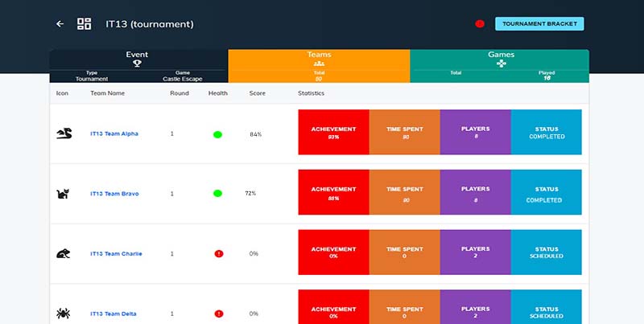Switch to the Games tab
The height and width of the screenshot is (324, 644).
(x=497, y=59)
